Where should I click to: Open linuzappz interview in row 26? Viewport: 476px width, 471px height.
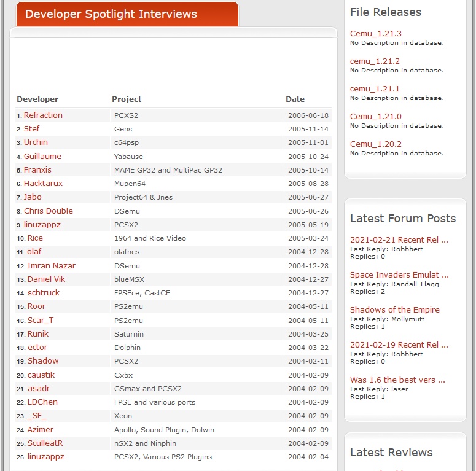46,457
